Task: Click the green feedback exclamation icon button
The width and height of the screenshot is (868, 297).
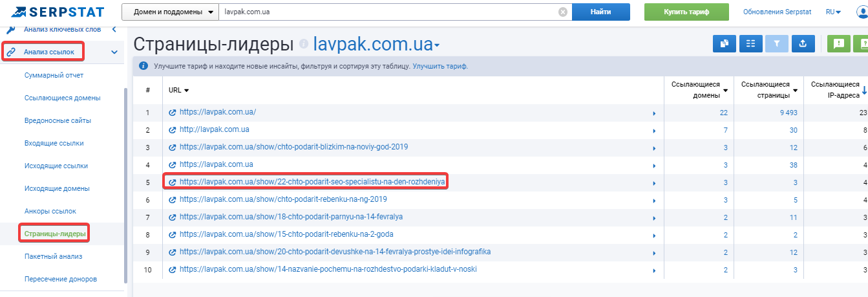Action: [x=839, y=43]
